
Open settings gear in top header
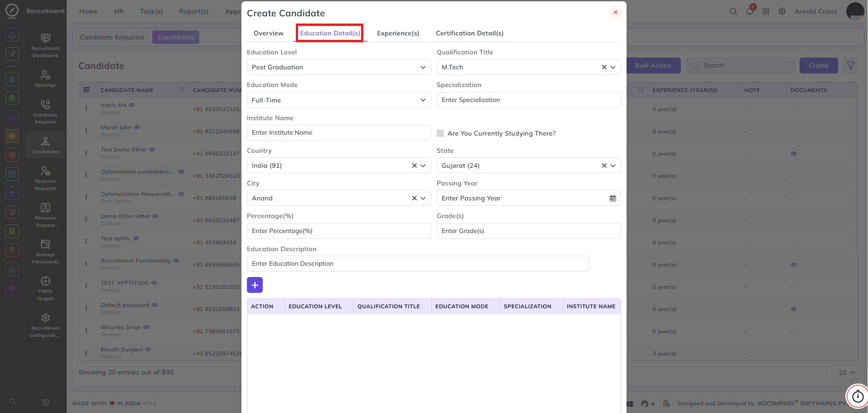click(x=782, y=11)
